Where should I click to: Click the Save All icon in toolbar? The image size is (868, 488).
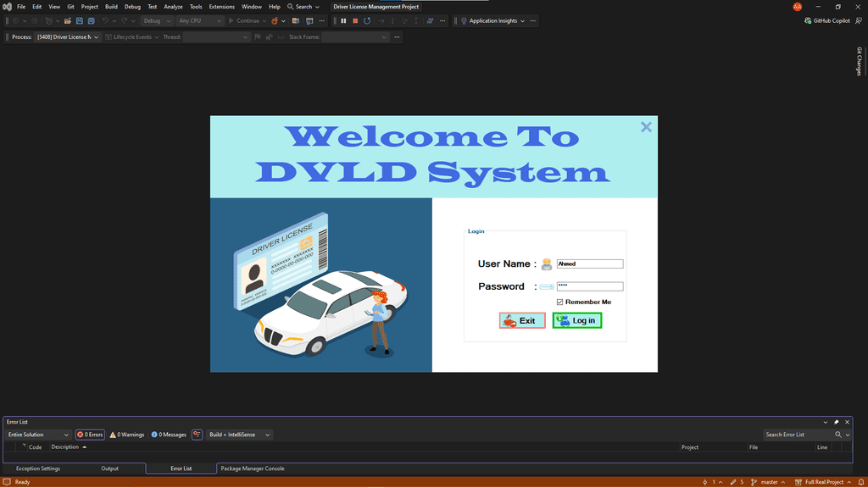point(90,20)
